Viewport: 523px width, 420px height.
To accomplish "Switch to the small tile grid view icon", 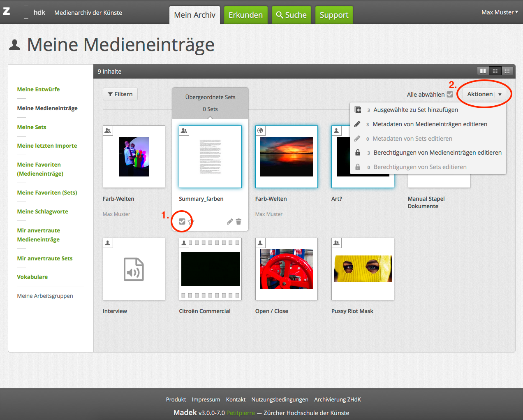I will pos(507,71).
